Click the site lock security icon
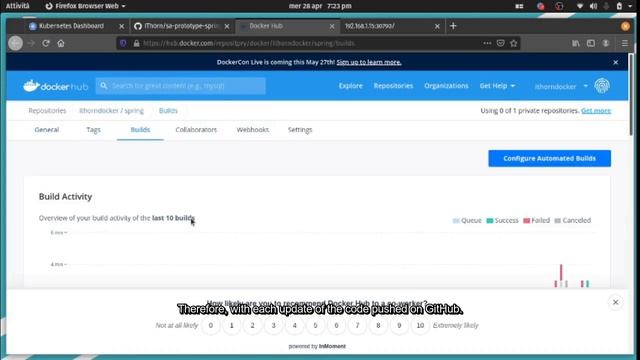Screen dimensions: 640x360 tap(136, 43)
